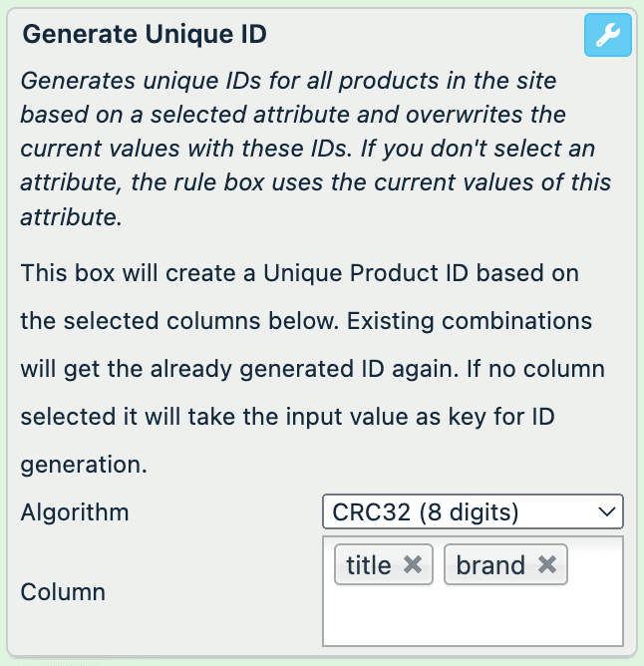
Task: Remove the brand tag via its x
Action: (x=546, y=565)
